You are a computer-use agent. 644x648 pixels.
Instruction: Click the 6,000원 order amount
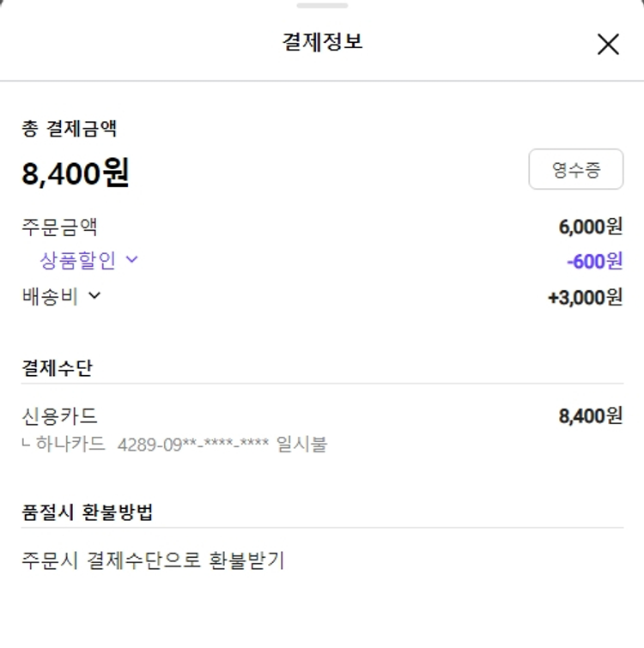point(590,227)
